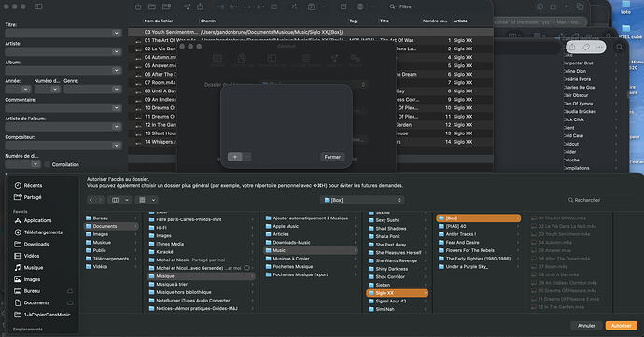Sort by the Numéro de... column header

[x=435, y=21]
